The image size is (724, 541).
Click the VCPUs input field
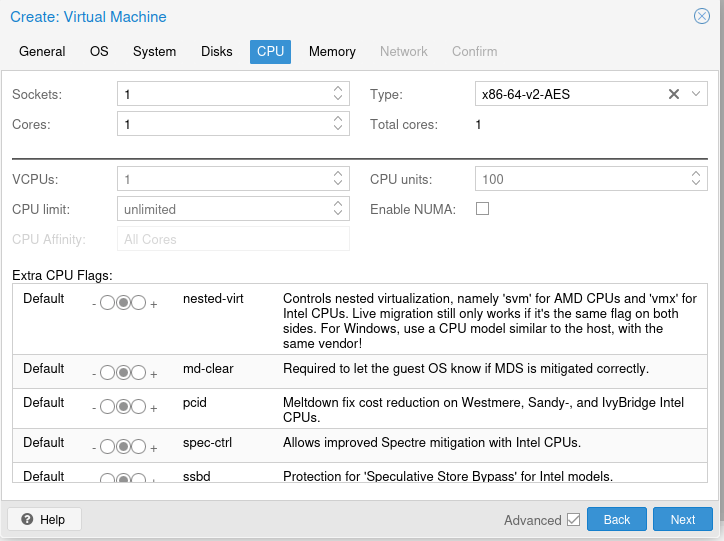tap(225, 179)
